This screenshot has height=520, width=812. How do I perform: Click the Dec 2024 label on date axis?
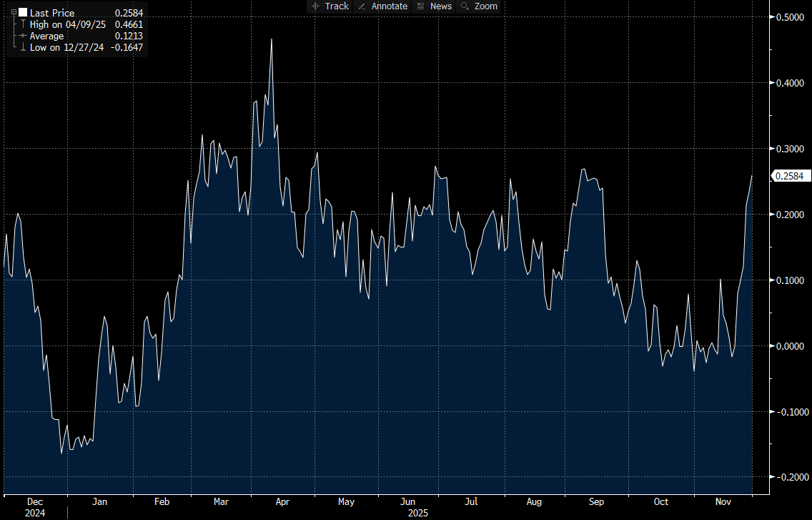(x=34, y=507)
